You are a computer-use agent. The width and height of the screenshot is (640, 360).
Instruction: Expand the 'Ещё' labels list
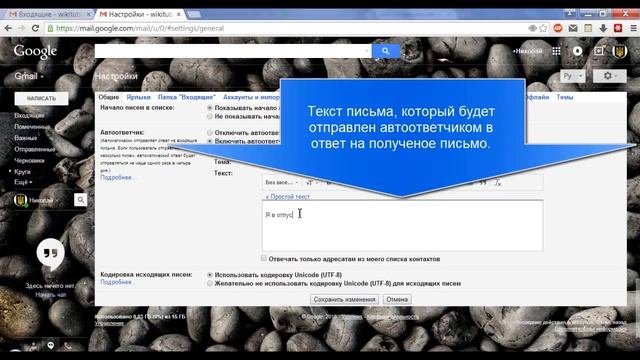[x=23, y=182]
